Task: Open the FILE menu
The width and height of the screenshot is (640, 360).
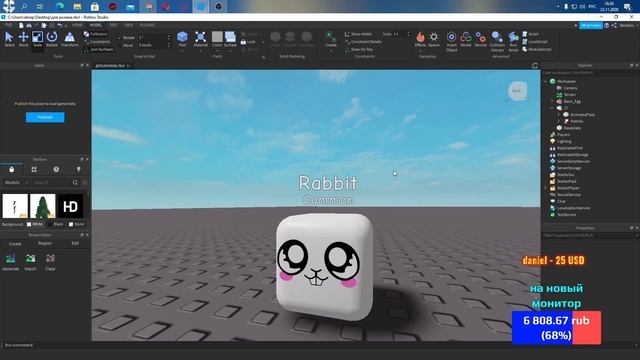Action: click(9, 25)
